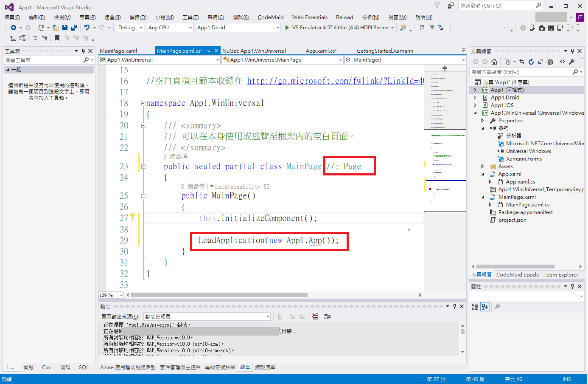Image resolution: width=588 pixels, height=384 pixels.
Task: Open the Android device monitor toolbar icon
Action: point(560,28)
